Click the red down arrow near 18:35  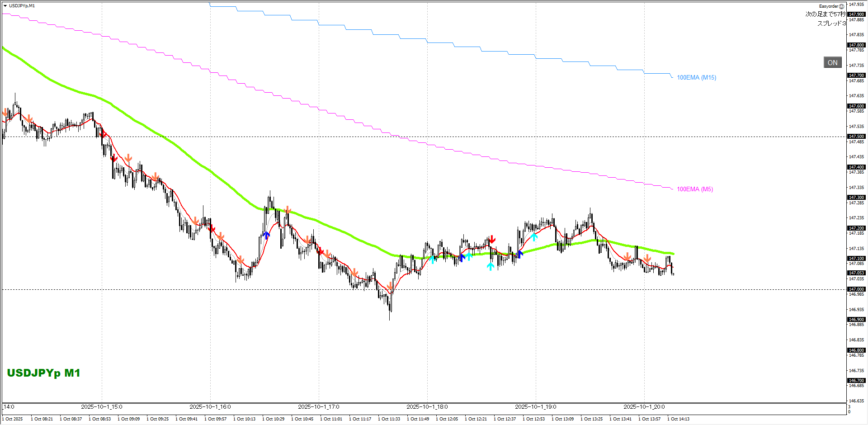click(x=492, y=239)
